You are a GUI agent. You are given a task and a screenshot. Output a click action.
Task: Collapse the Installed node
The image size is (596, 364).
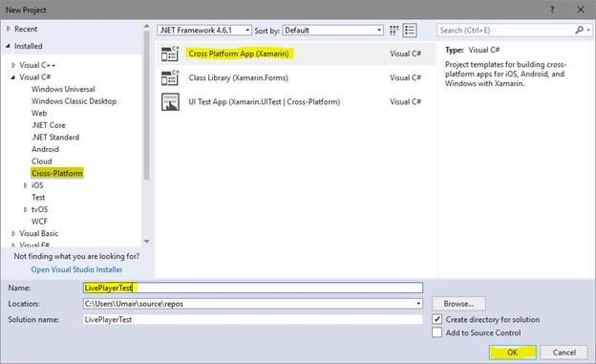tap(9, 46)
